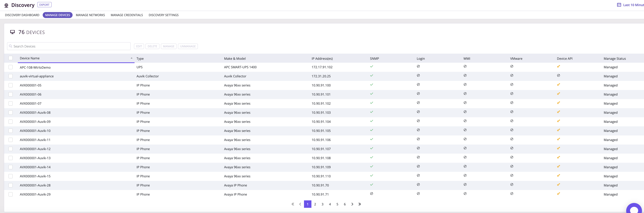Toggle the select-all devices checkbox
Image resolution: width=644 pixels, height=213 pixels.
[11, 58]
